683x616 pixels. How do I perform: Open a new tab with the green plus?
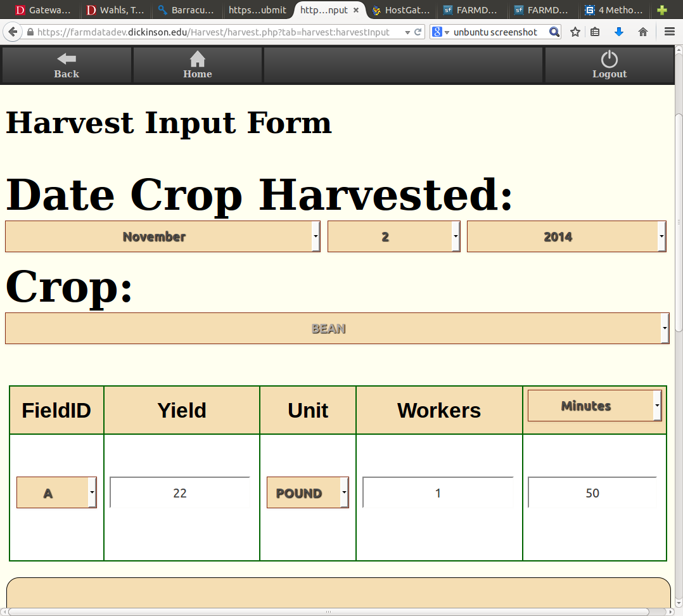click(x=661, y=10)
